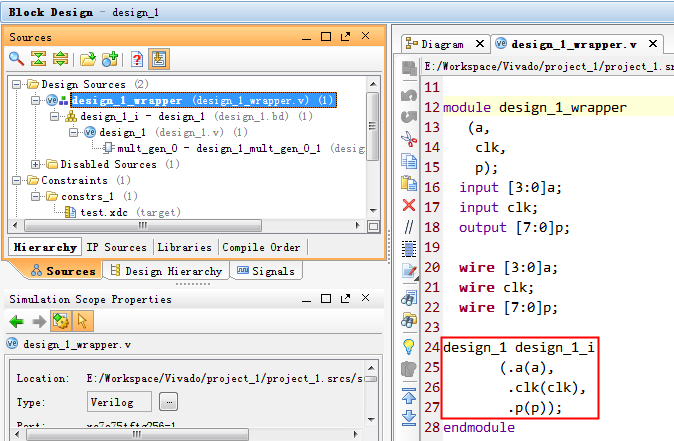
Task: Toggle the cursor select button in Properties toolbar
Action: click(x=82, y=321)
